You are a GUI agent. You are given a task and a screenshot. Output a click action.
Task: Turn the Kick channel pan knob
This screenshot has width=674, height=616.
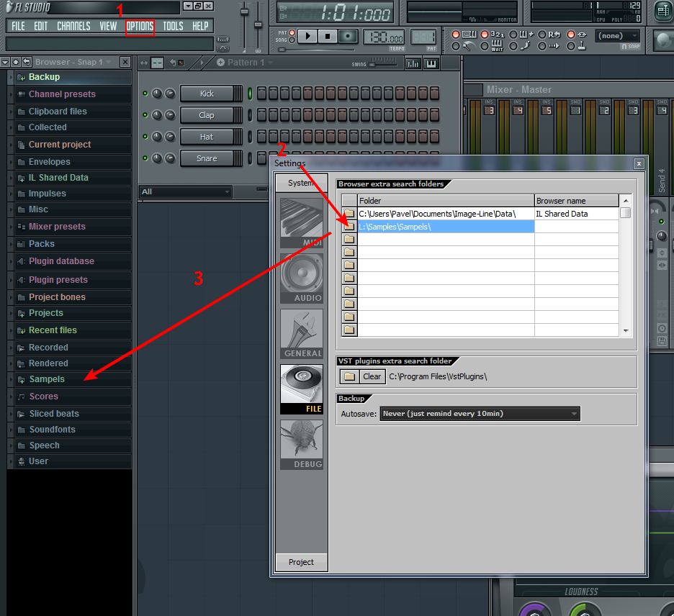click(x=157, y=94)
